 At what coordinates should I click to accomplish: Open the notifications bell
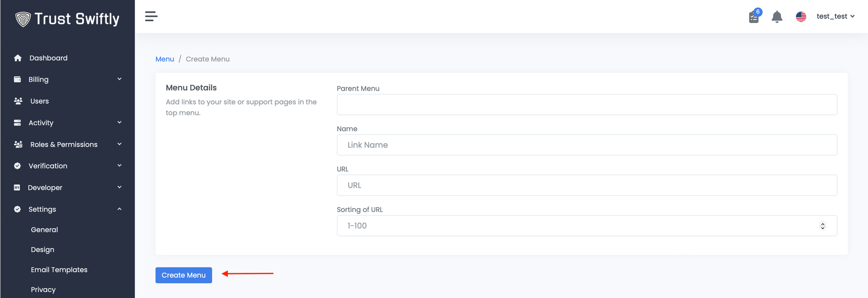pos(777,17)
